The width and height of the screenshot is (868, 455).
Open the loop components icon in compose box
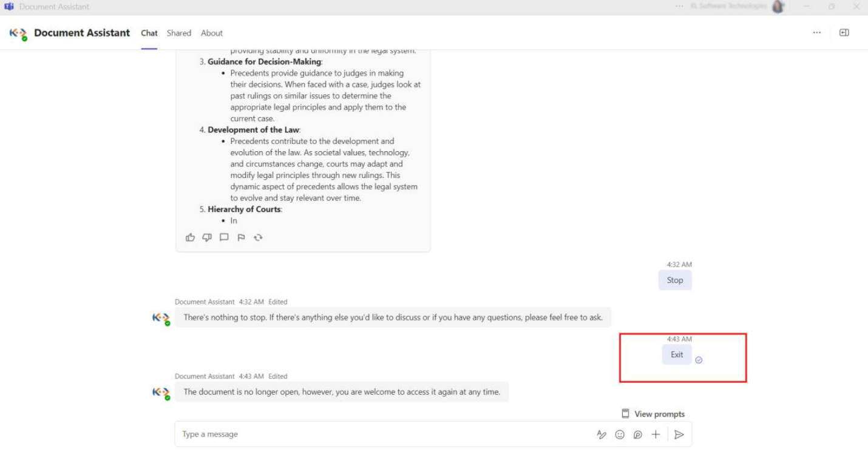(x=638, y=434)
